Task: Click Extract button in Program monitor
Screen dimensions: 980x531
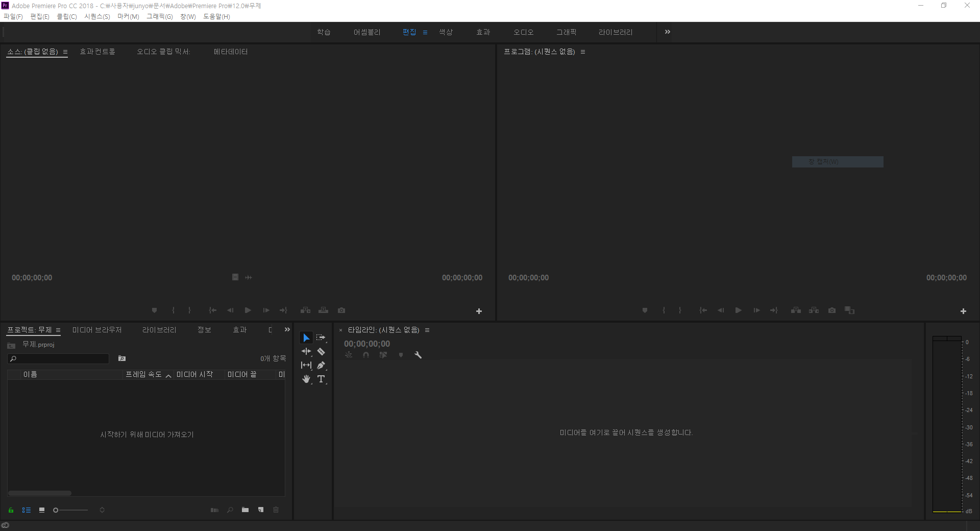Action: [814, 310]
